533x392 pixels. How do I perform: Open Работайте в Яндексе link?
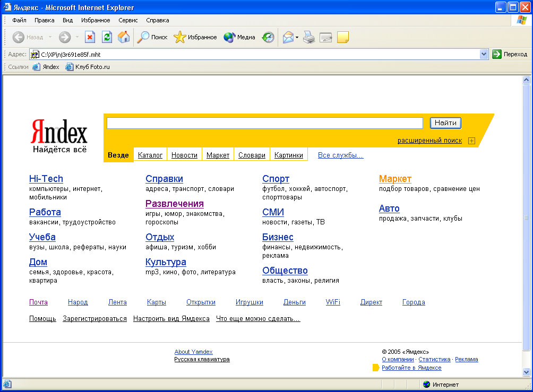(411, 368)
